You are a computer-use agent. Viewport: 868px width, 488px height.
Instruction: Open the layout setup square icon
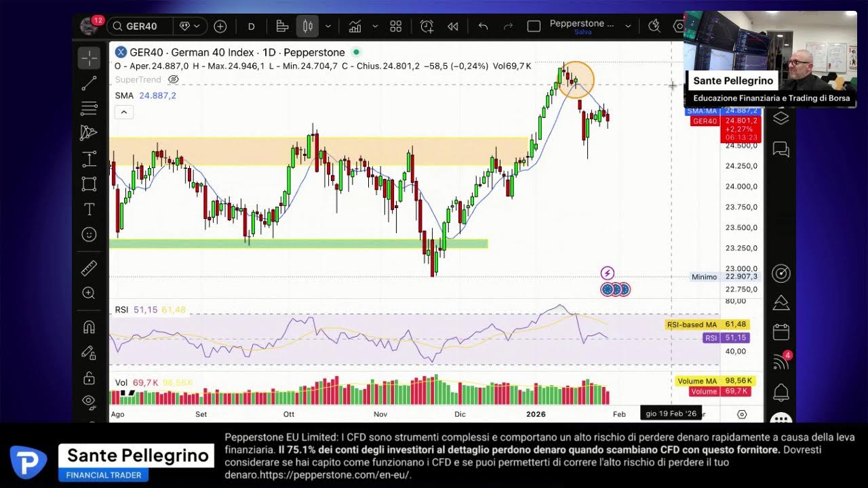(x=534, y=26)
